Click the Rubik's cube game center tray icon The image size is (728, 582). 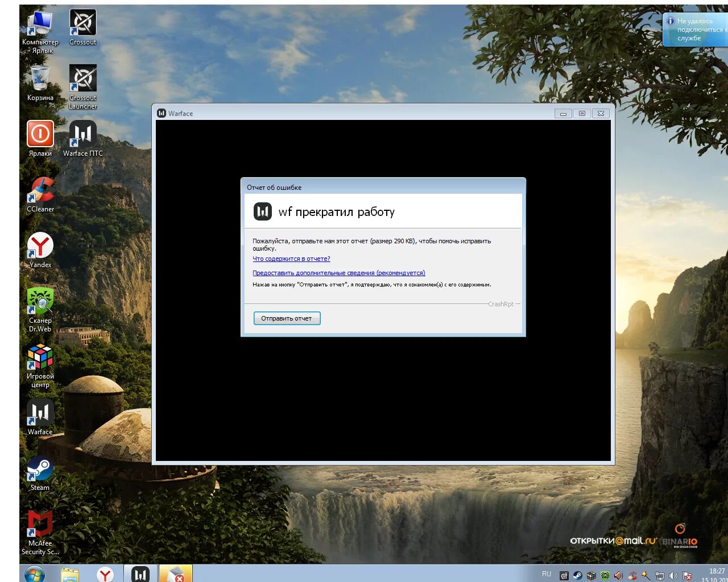(591, 575)
